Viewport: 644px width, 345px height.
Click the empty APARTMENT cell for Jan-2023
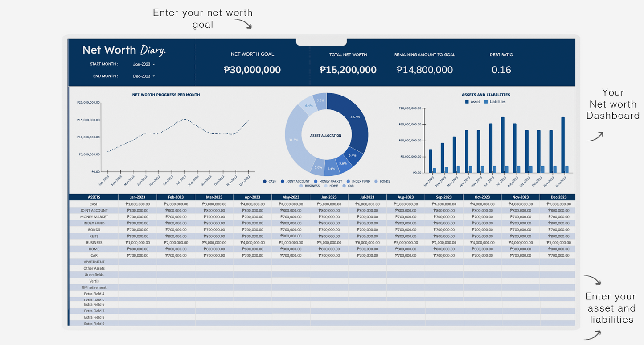tap(138, 262)
